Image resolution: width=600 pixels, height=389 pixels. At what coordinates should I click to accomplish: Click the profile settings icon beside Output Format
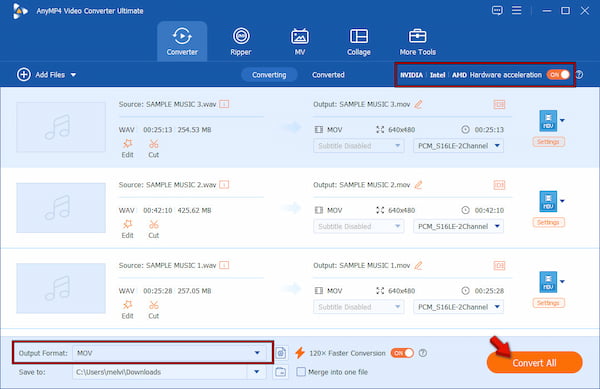tap(281, 353)
